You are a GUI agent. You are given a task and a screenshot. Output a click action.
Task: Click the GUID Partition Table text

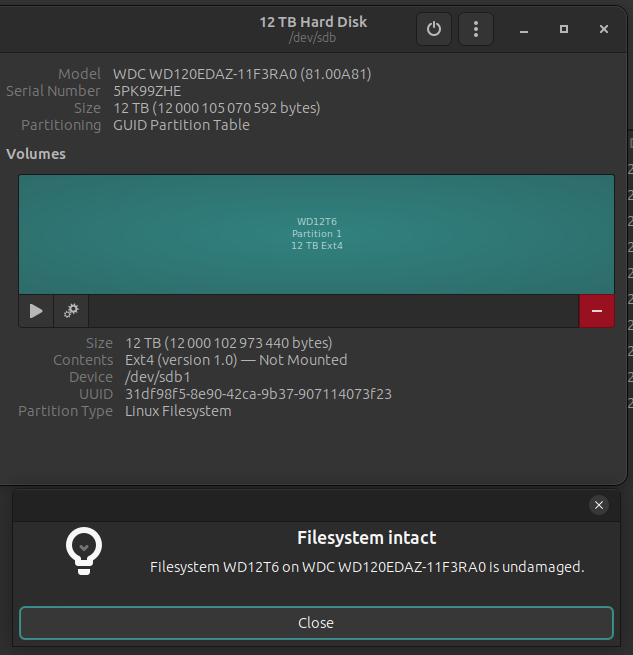coord(181,125)
